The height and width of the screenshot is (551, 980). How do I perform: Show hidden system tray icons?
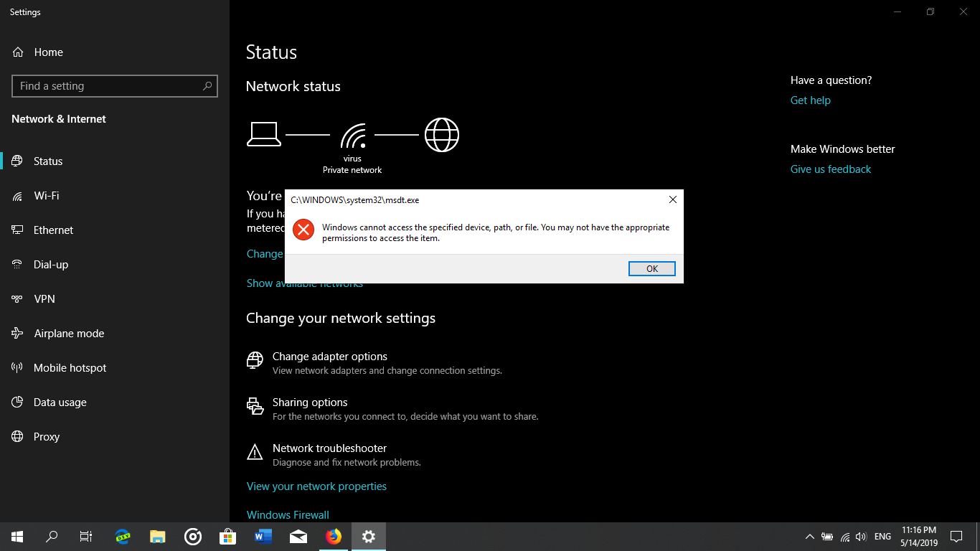pyautogui.click(x=810, y=537)
